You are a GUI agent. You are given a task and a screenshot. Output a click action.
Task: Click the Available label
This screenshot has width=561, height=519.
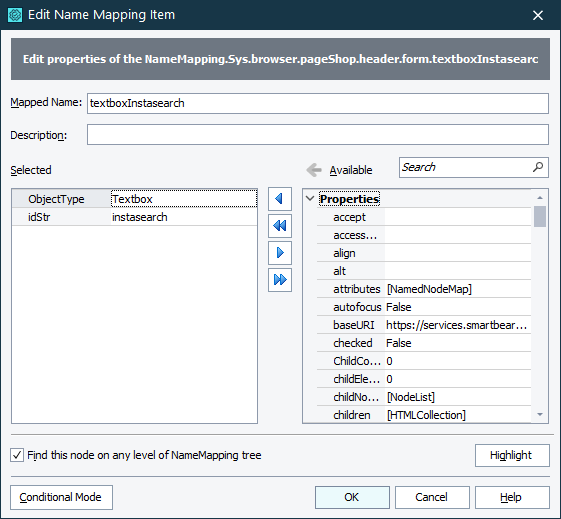point(351,170)
